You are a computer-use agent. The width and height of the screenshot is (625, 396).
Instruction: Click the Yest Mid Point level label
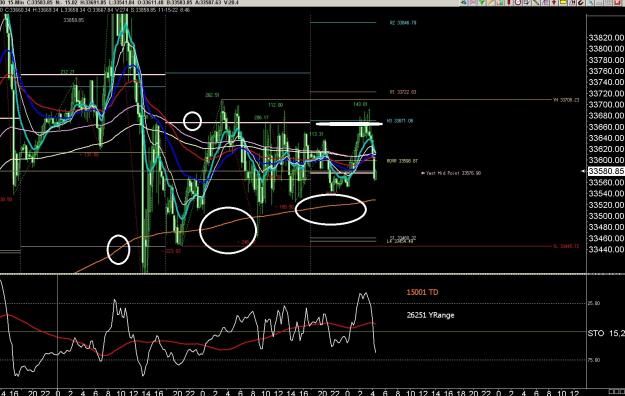point(451,173)
